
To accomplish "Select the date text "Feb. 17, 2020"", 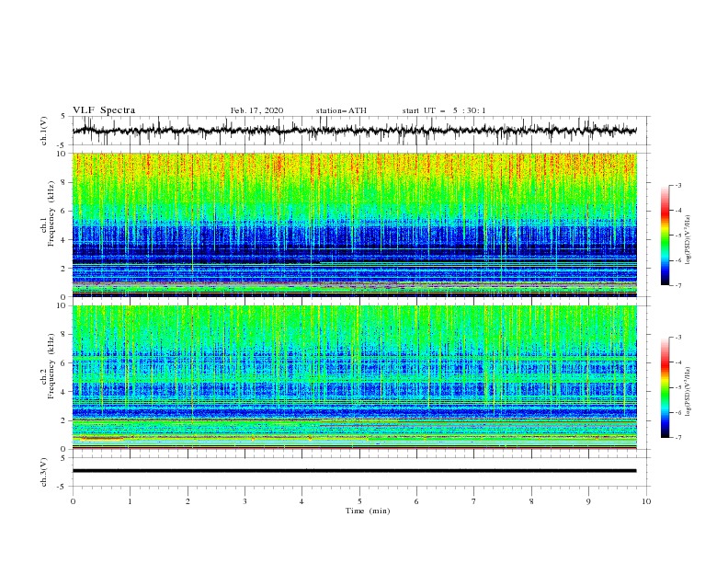I will point(256,110).
